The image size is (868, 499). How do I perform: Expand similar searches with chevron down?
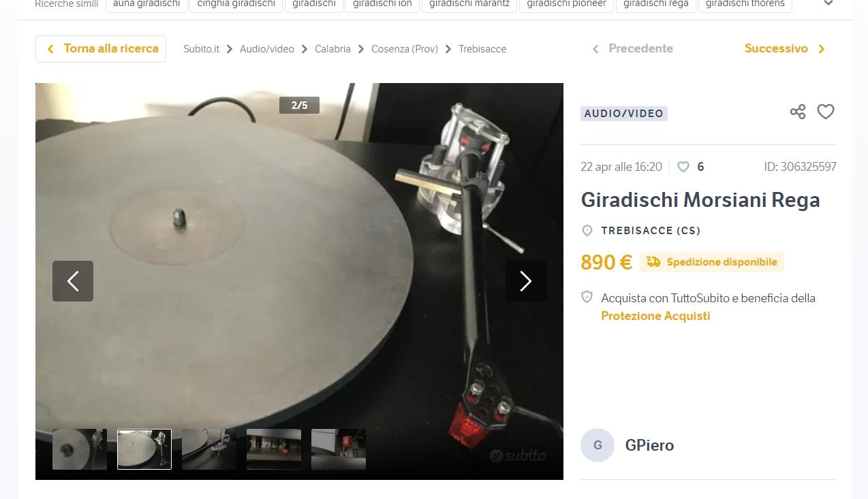coord(828,3)
